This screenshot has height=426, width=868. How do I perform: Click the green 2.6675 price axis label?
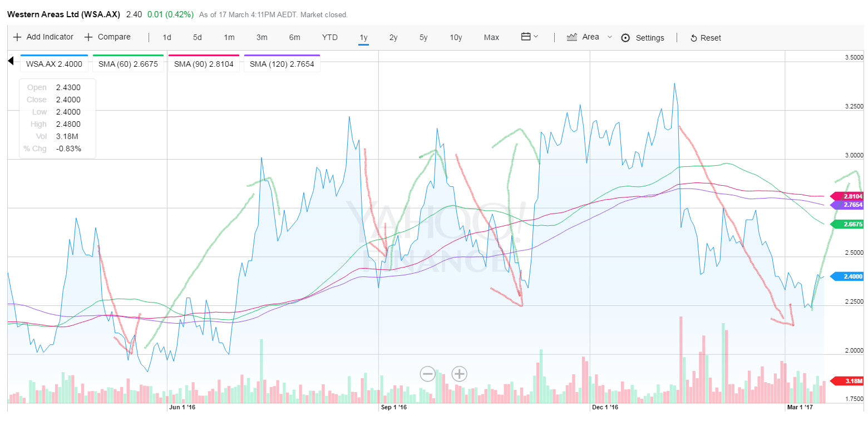coord(846,224)
